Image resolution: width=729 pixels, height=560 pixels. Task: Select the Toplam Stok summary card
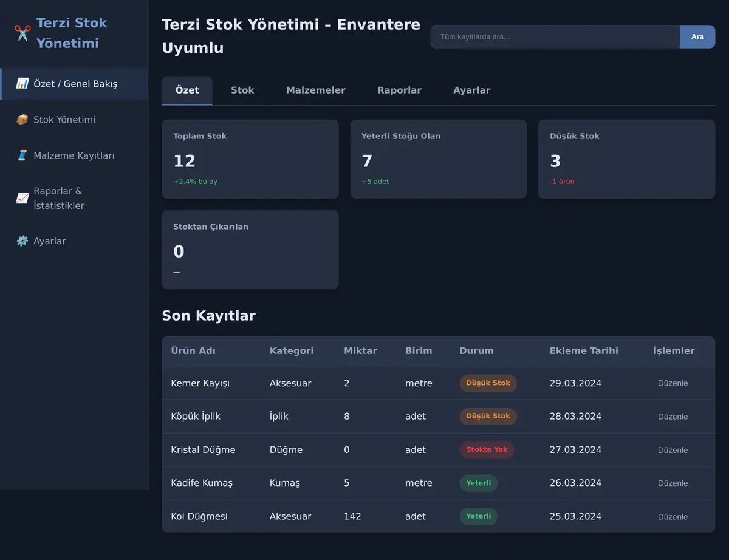point(250,159)
